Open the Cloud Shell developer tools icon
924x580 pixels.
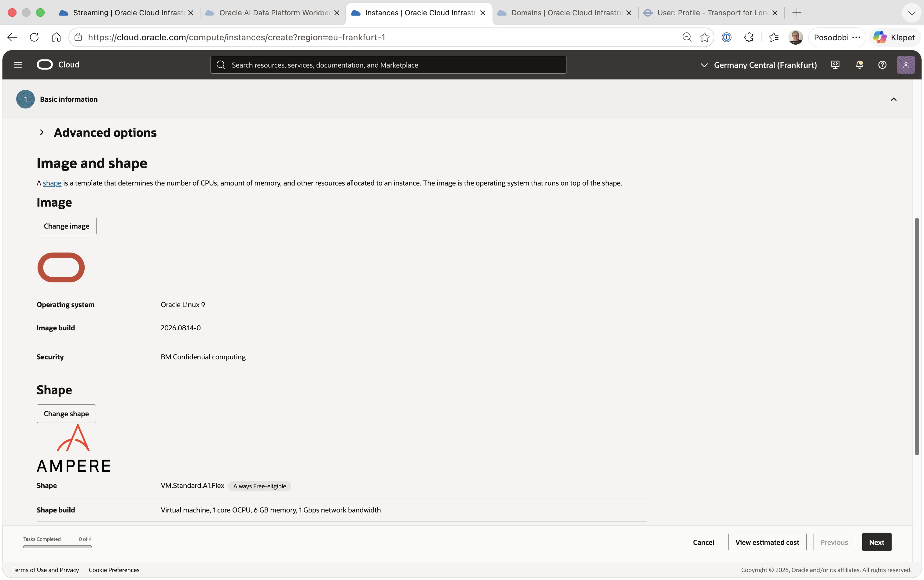[835, 65]
